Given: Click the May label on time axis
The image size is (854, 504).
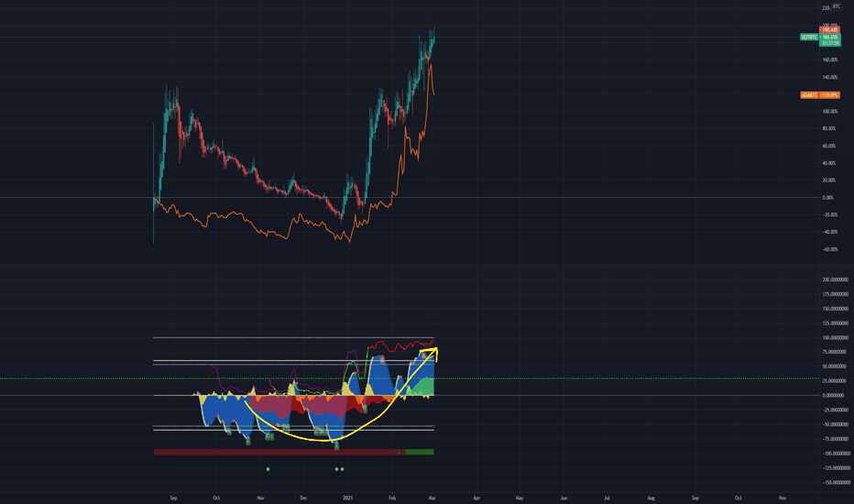Looking at the screenshot, I should [520, 498].
